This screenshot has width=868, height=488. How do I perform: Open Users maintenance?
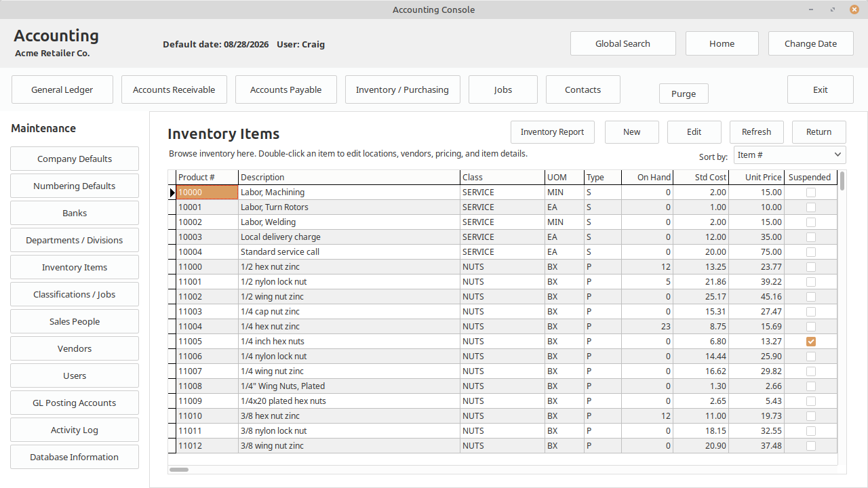coord(75,375)
